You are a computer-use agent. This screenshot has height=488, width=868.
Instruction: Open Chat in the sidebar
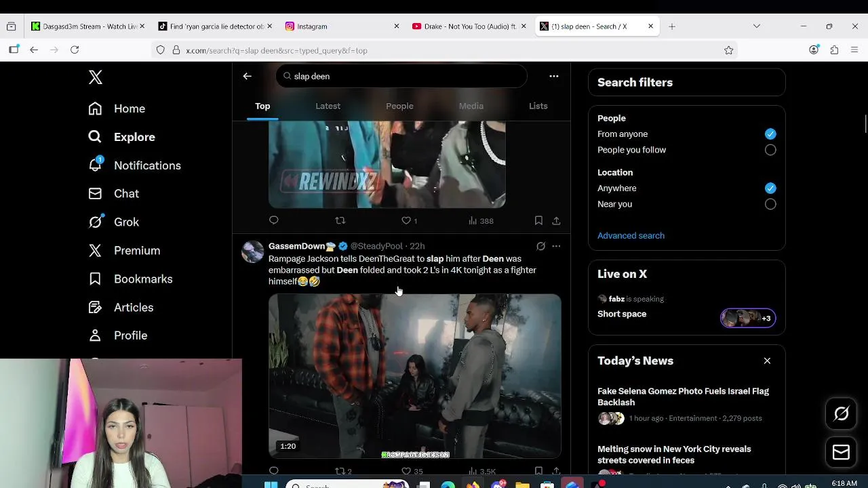(113, 194)
